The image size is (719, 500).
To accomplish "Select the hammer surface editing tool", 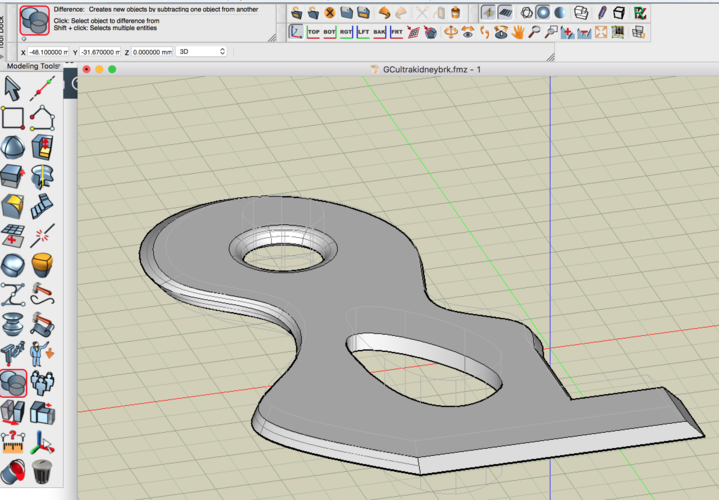I will click(x=42, y=324).
